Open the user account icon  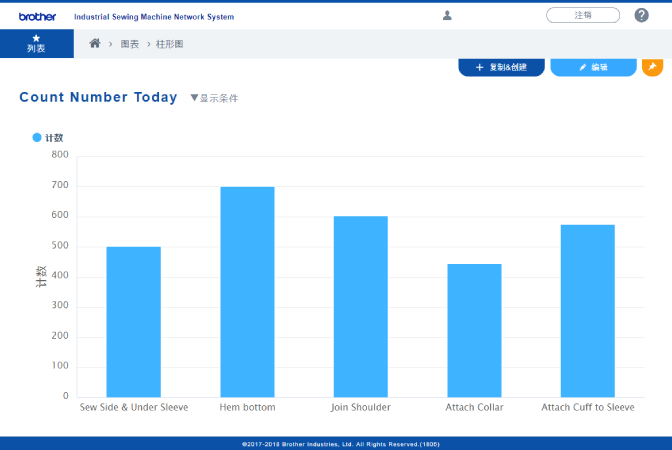[447, 15]
